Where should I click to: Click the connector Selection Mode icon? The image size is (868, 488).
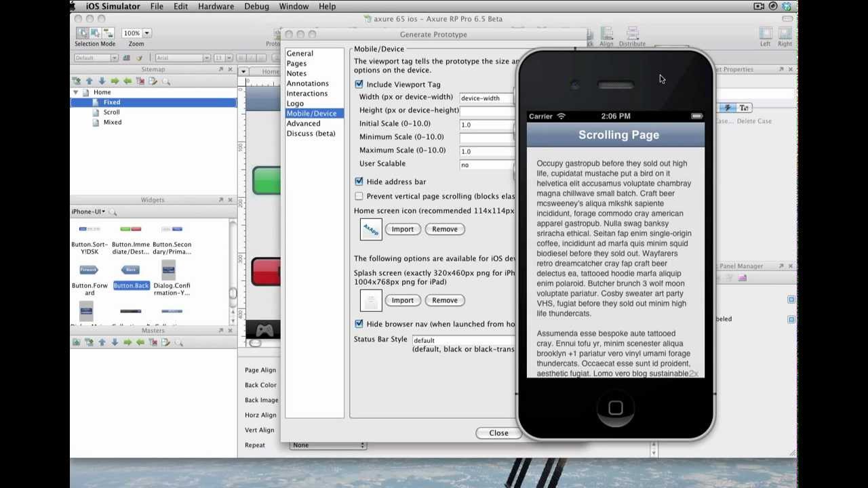pyautogui.click(x=108, y=33)
